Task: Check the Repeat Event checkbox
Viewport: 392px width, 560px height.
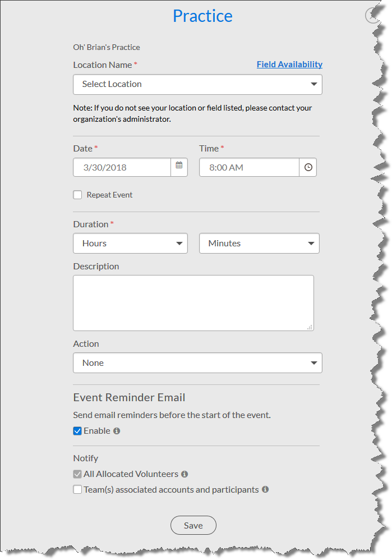Action: point(78,195)
